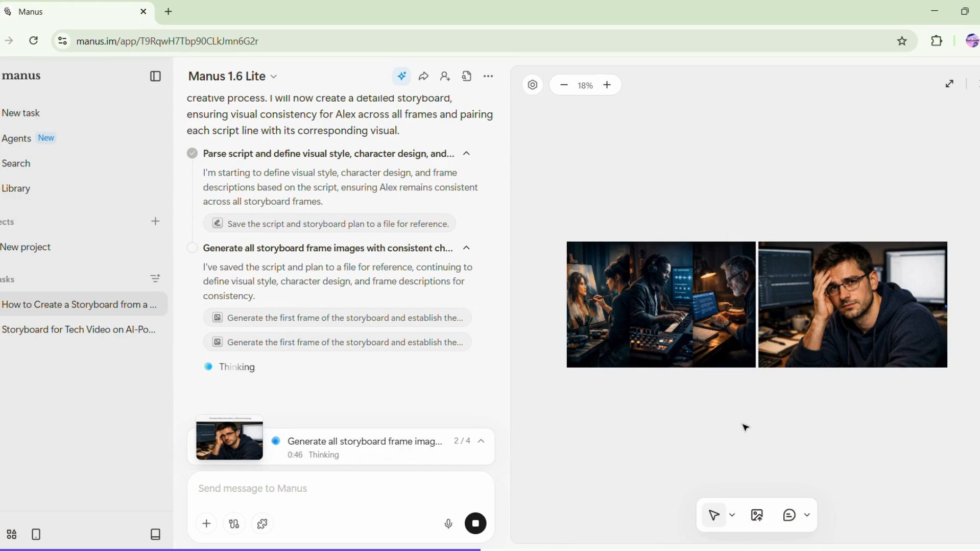The height and width of the screenshot is (551, 980).
Task: Open the preview thumbnail above task progress
Action: [229, 438]
